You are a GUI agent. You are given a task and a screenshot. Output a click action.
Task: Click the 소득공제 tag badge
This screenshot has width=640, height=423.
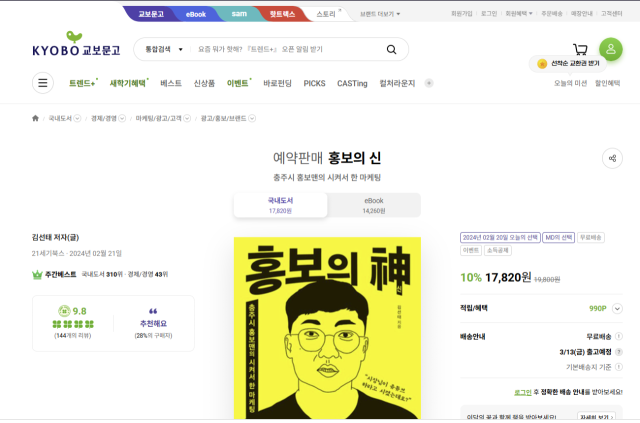click(498, 250)
